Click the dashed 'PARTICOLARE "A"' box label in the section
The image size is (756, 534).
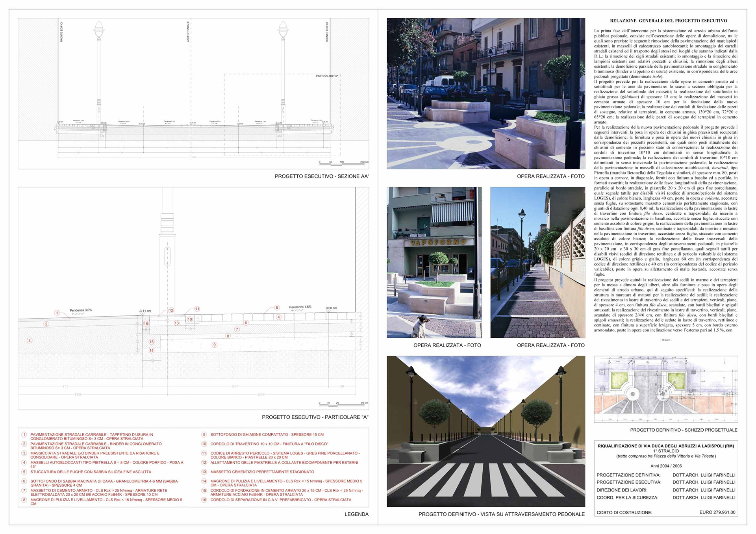click(327, 76)
